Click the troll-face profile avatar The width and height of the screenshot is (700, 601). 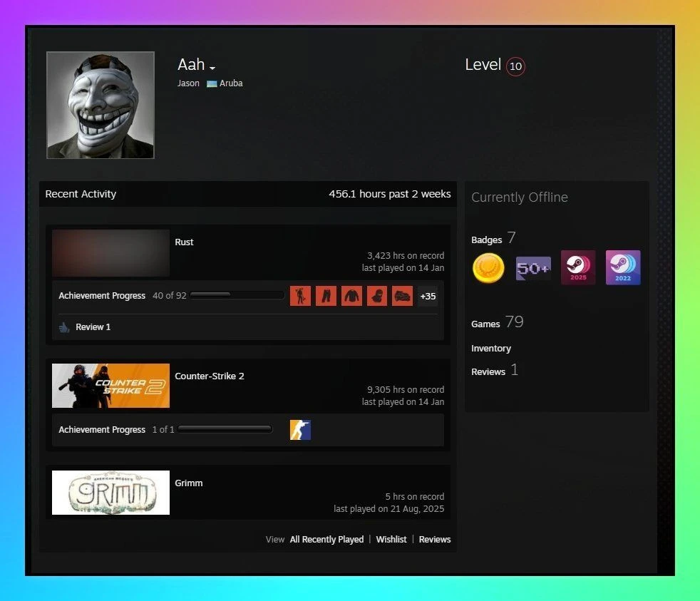(101, 105)
